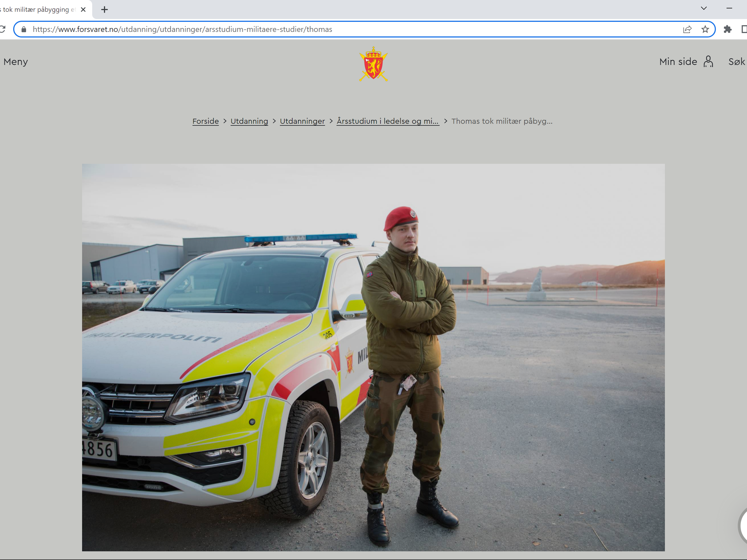Open Årsstudium i ledelse og mi... breadcrumb
Screen dimensions: 747x560
(388, 121)
